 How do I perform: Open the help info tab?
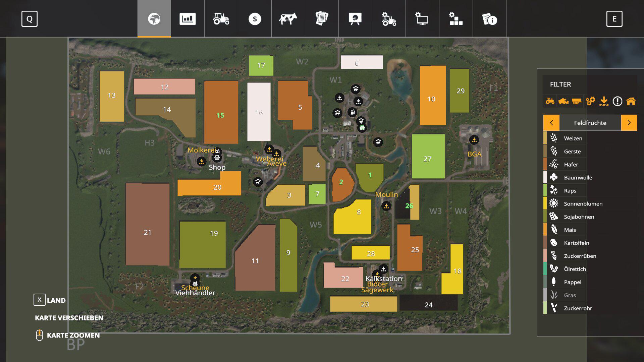489,19
